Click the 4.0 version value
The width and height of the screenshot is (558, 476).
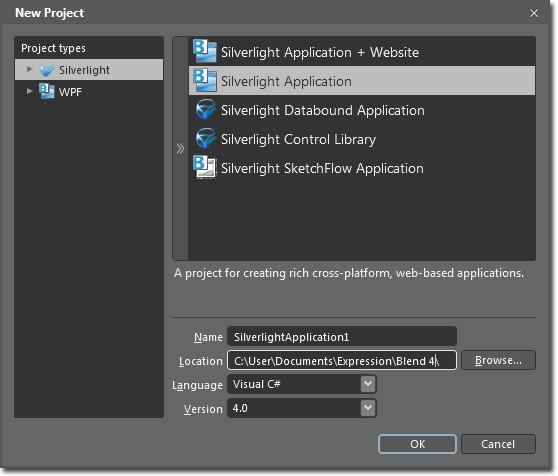tap(240, 408)
